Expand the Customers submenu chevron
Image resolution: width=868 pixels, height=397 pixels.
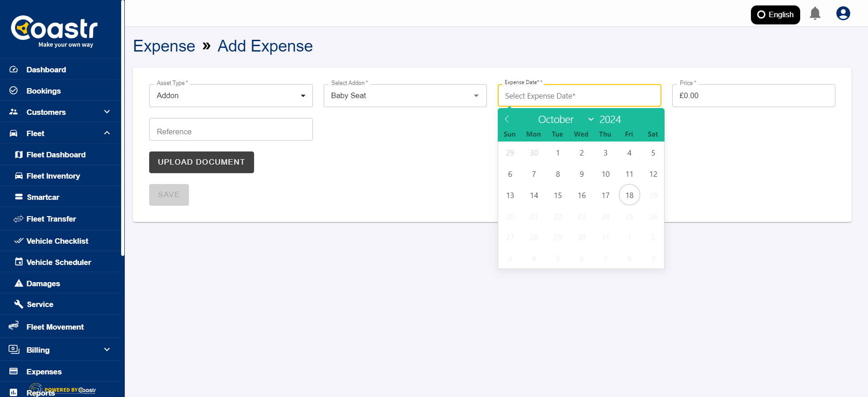pyautogui.click(x=107, y=112)
